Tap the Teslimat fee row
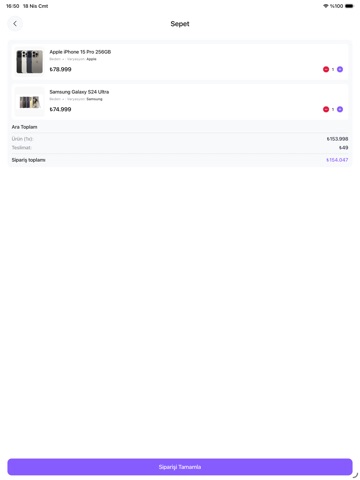This screenshot has height=480, width=360. (x=180, y=148)
